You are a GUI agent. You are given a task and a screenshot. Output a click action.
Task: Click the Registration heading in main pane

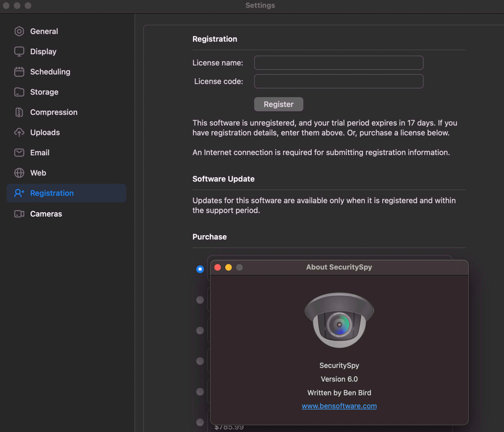(215, 39)
